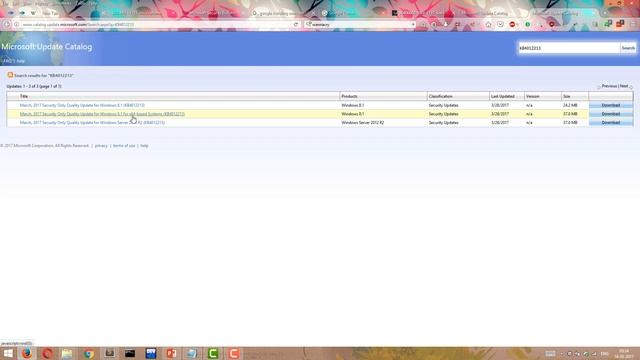
Task: Click the Pocket icon in browser toolbar
Action: 500,24
